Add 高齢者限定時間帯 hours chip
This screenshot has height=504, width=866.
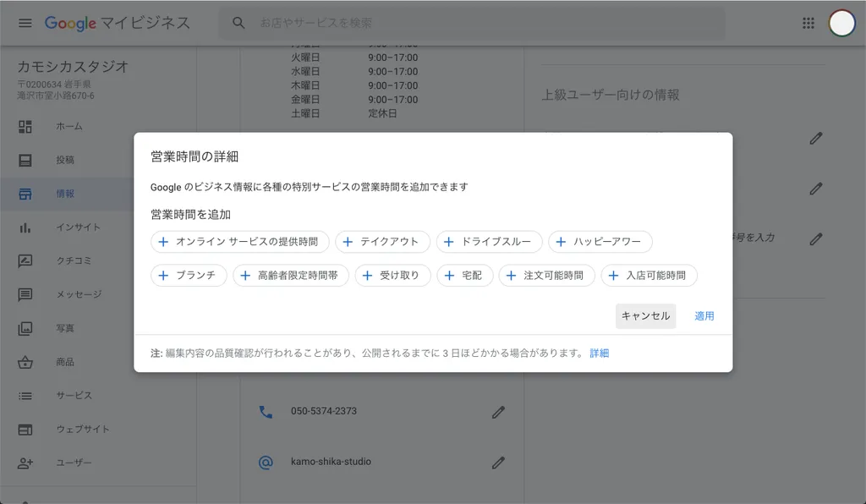(x=291, y=276)
